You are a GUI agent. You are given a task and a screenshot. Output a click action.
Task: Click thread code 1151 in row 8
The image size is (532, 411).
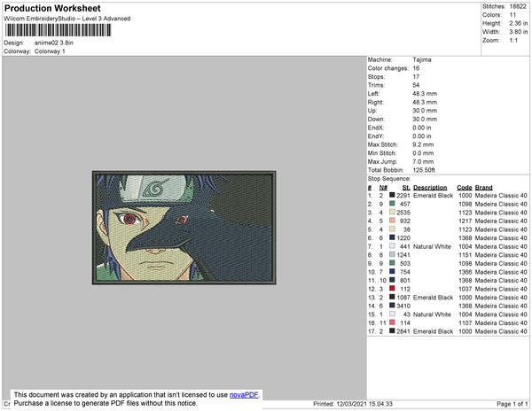pos(465,255)
